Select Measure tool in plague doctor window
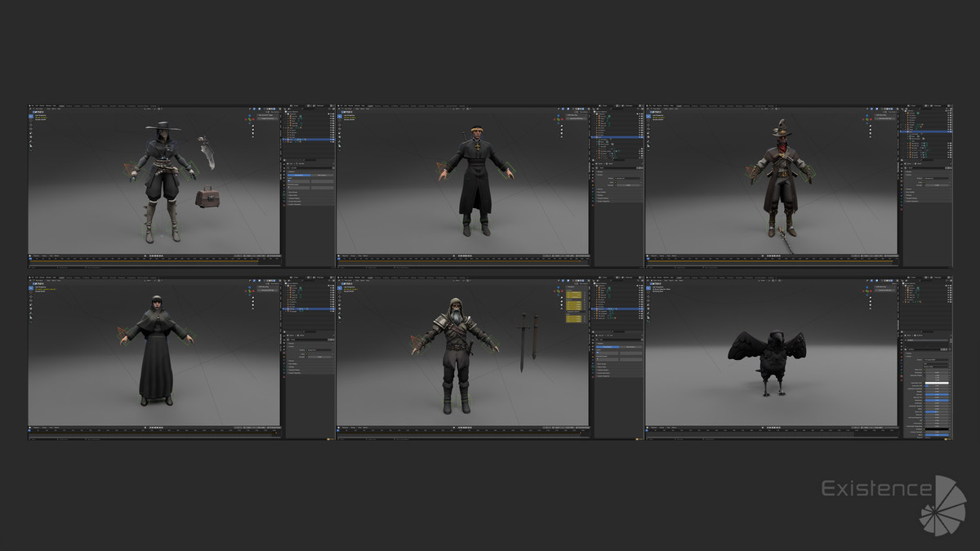 pyautogui.click(x=31, y=145)
